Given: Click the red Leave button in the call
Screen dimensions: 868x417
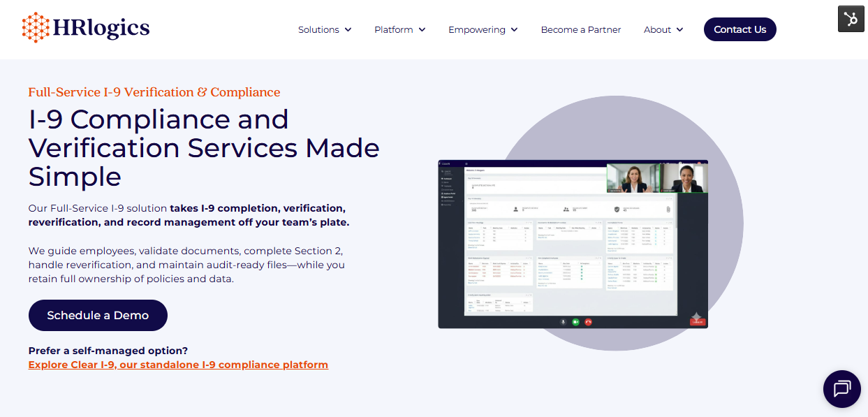Looking at the screenshot, I should 697,322.
